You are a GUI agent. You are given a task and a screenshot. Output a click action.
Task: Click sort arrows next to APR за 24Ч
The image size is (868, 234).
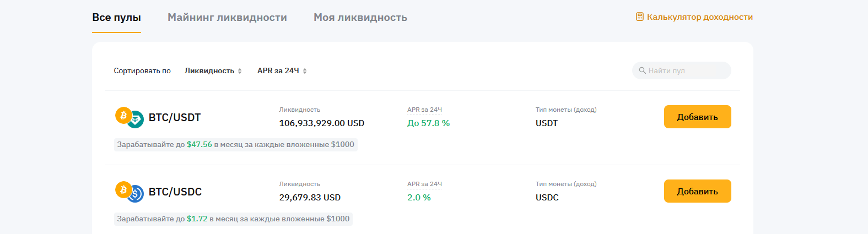click(x=305, y=71)
